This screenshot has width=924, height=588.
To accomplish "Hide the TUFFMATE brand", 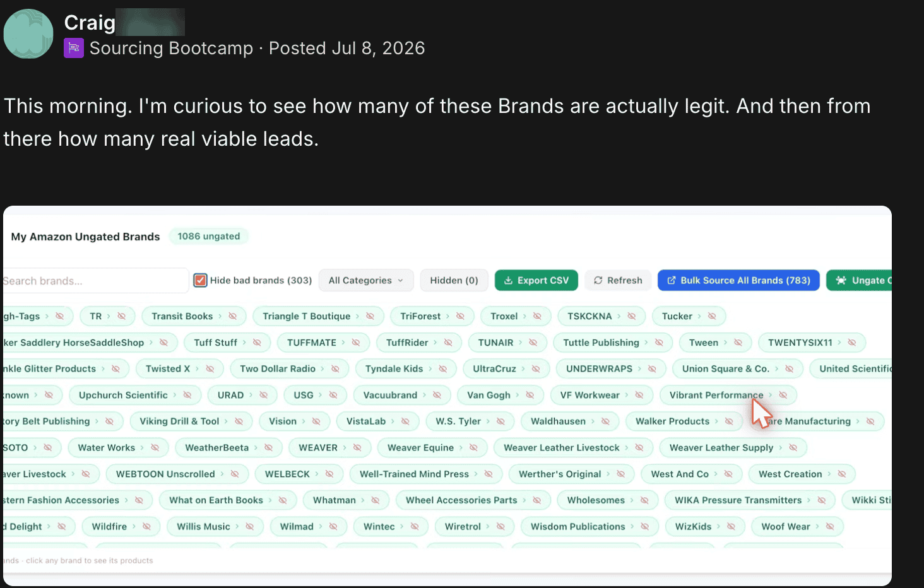I will point(355,343).
